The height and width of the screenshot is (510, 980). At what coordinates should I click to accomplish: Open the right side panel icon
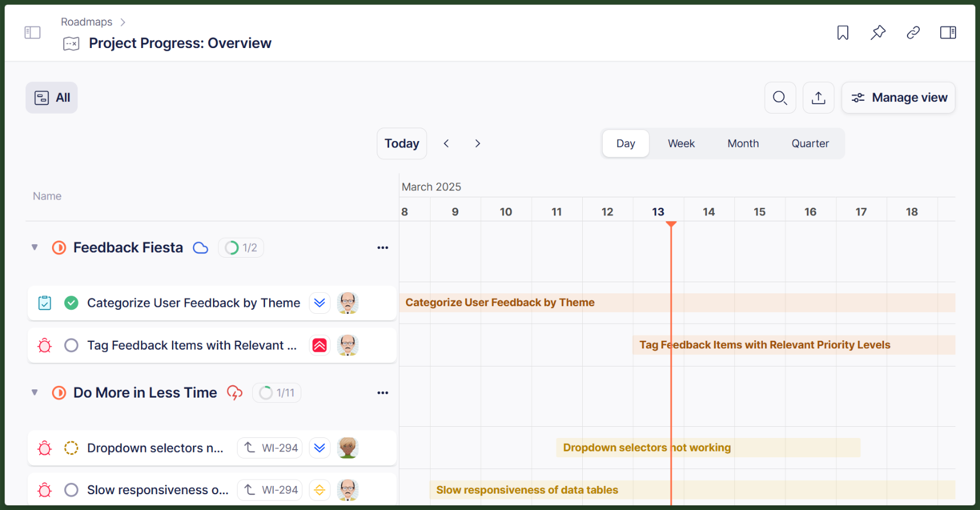[948, 33]
